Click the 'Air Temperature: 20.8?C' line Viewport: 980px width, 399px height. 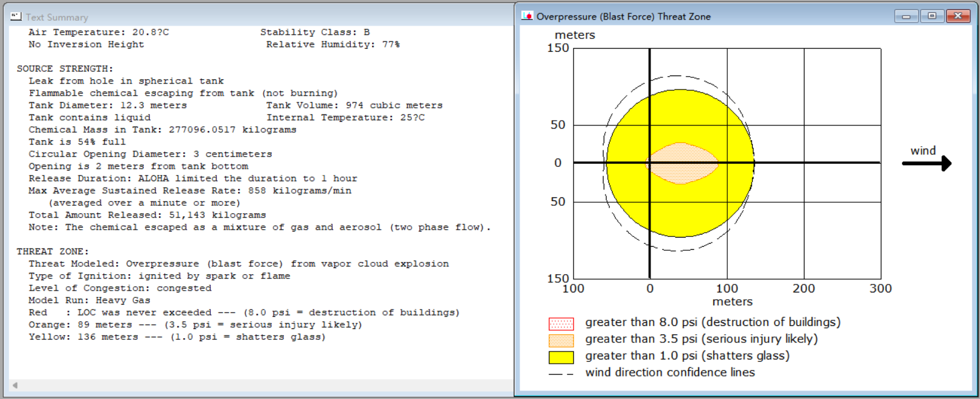(x=99, y=32)
